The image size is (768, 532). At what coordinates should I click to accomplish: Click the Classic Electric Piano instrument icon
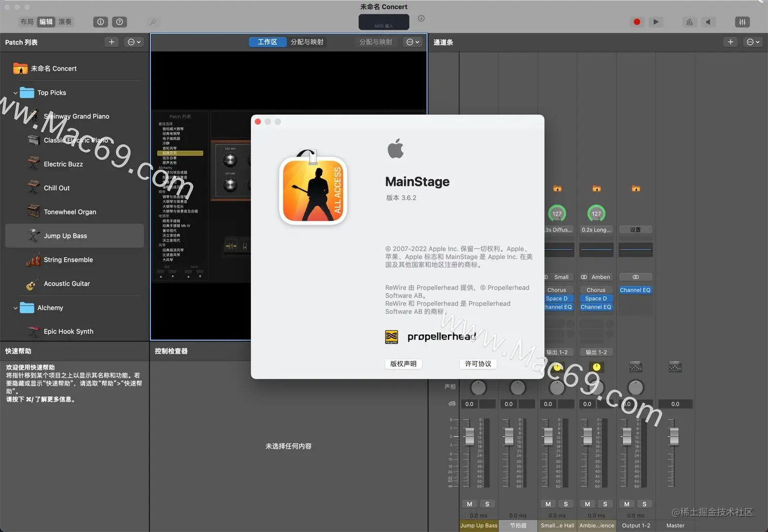pos(34,140)
